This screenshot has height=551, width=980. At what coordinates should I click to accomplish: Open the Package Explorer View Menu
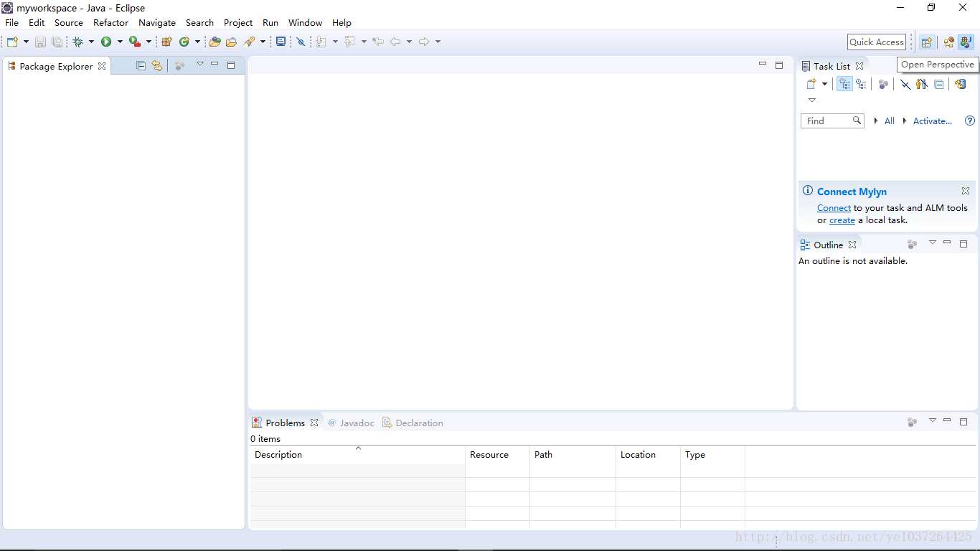[200, 64]
